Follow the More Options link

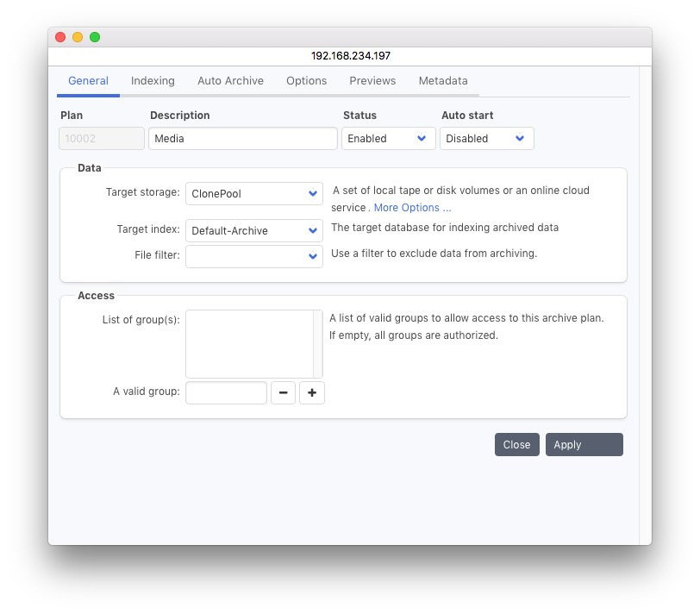coord(412,208)
